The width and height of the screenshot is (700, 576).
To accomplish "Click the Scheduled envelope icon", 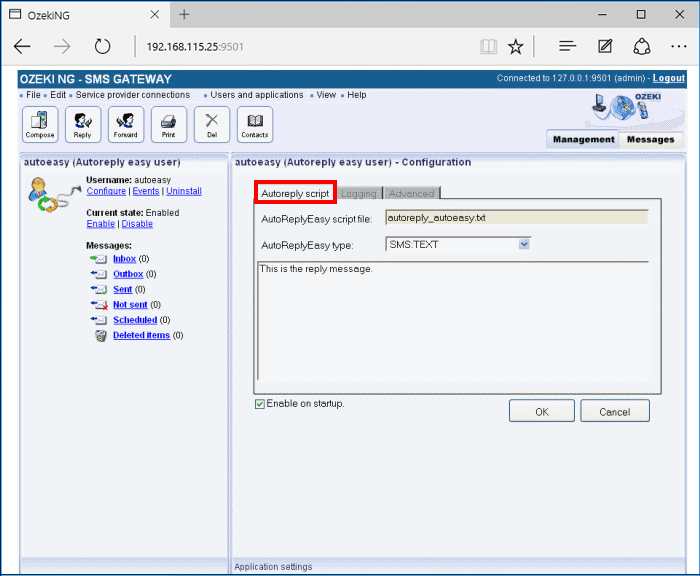I will click(99, 320).
